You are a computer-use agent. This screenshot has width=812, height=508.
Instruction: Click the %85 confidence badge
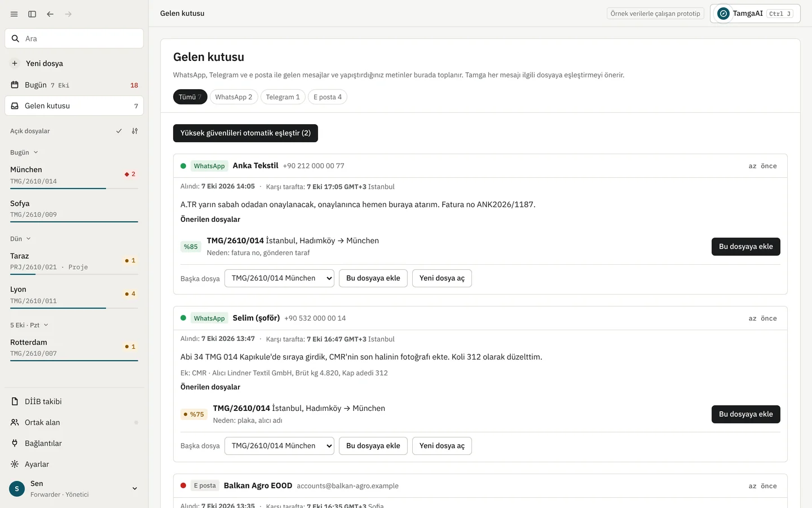tap(191, 247)
